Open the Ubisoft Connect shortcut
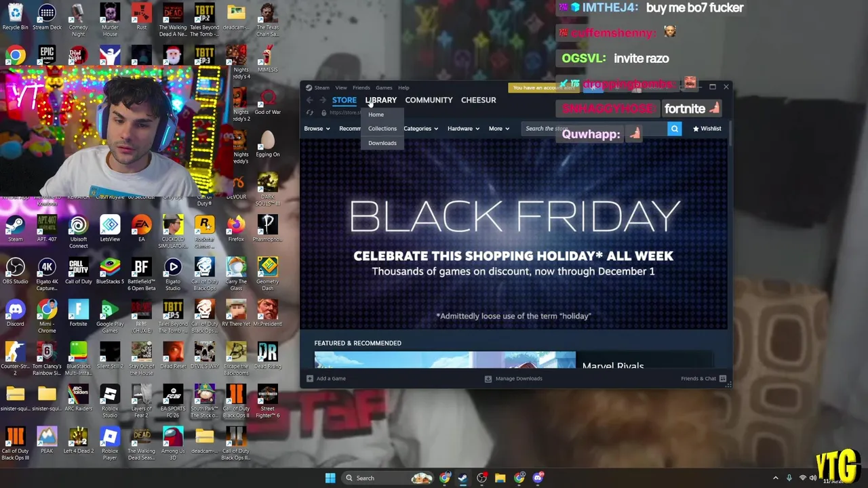 point(78,232)
